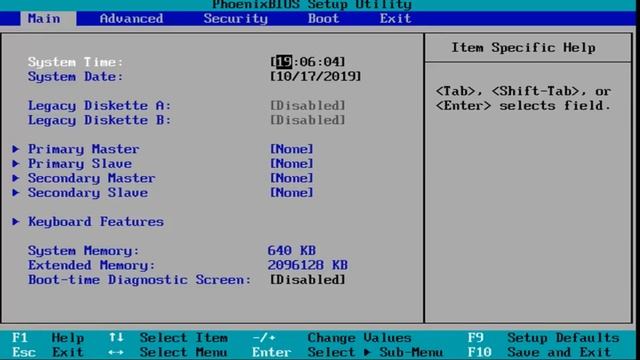Screen dimensions: 640x360
Task: Toggle the Boot-time Diagnostic Screen Disabled value
Action: point(308,280)
